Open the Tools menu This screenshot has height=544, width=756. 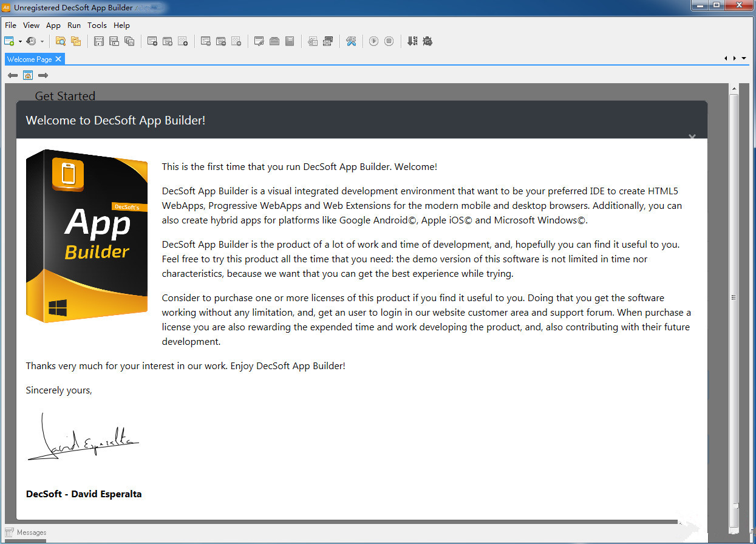(x=97, y=25)
